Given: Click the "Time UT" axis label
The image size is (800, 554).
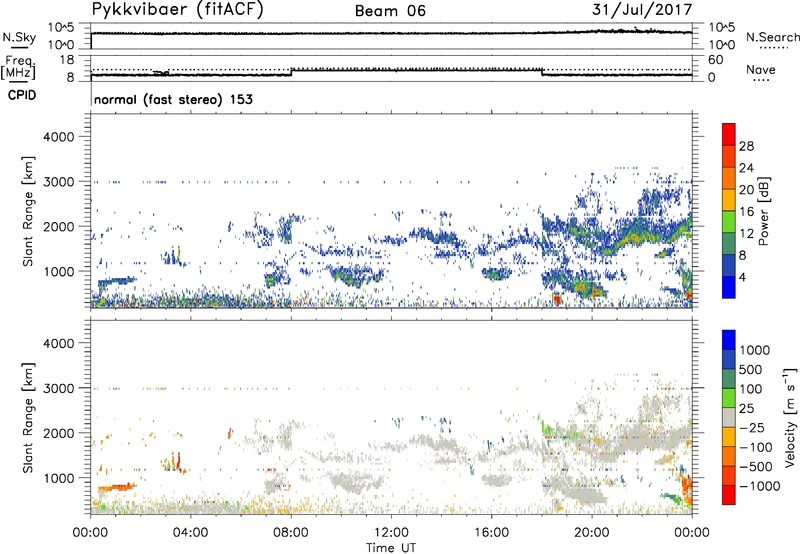Looking at the screenshot, I should (391, 547).
